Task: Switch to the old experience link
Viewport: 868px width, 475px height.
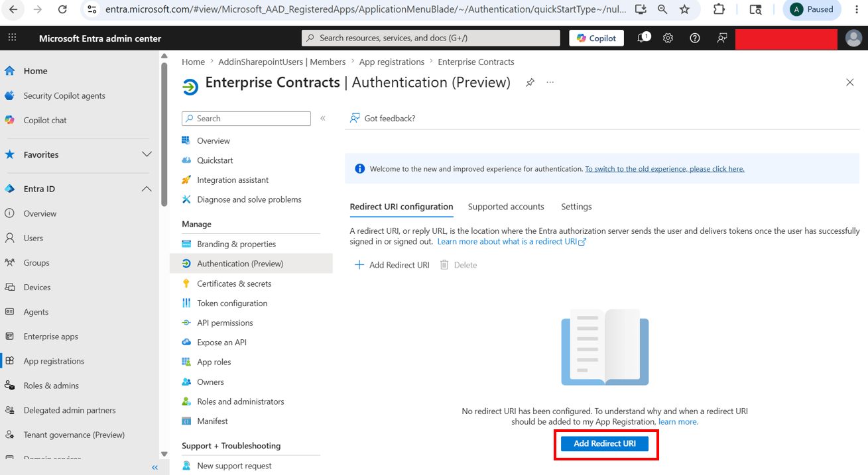Action: click(x=664, y=169)
